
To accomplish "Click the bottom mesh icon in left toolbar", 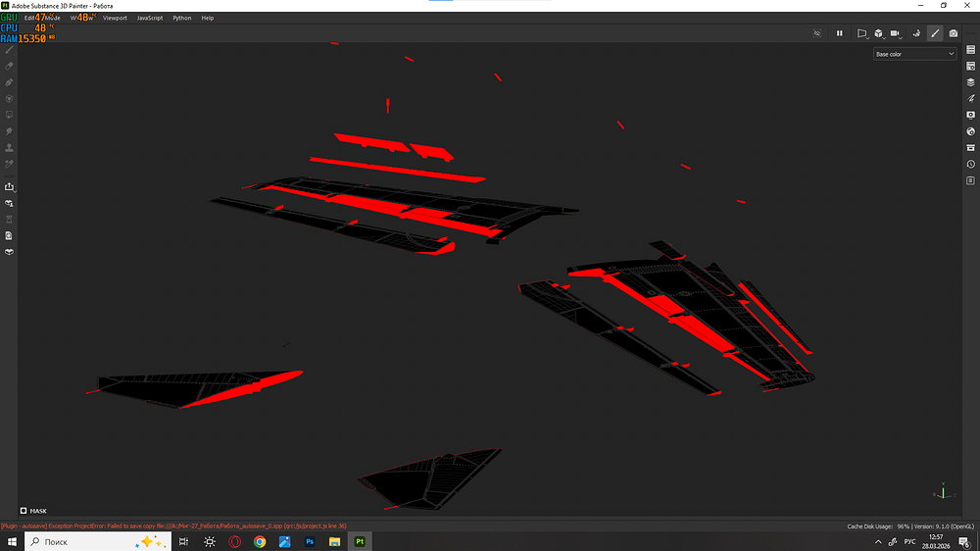I will pos(10,252).
